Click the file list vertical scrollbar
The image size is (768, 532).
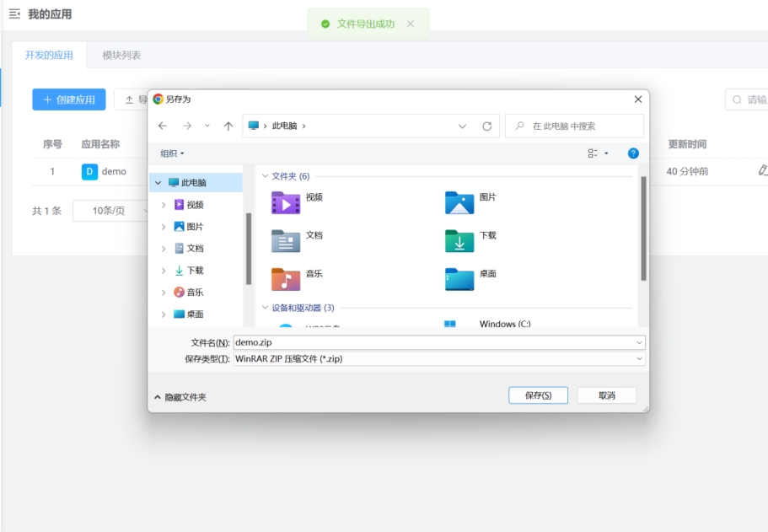pyautogui.click(x=643, y=228)
